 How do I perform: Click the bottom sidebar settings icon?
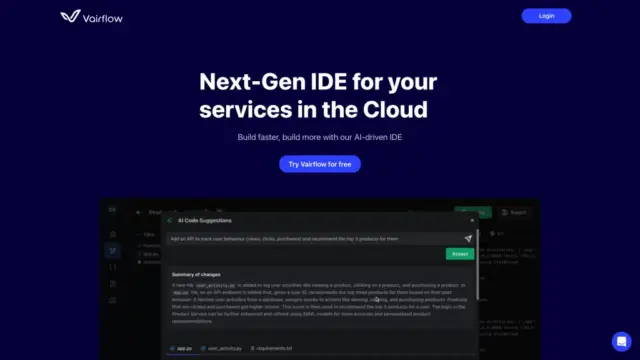(113, 300)
